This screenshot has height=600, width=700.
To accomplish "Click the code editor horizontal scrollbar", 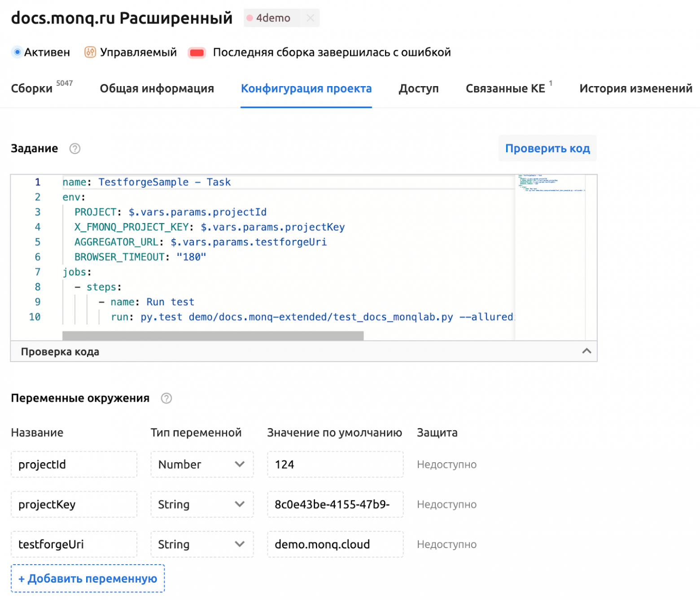I will pos(213,336).
